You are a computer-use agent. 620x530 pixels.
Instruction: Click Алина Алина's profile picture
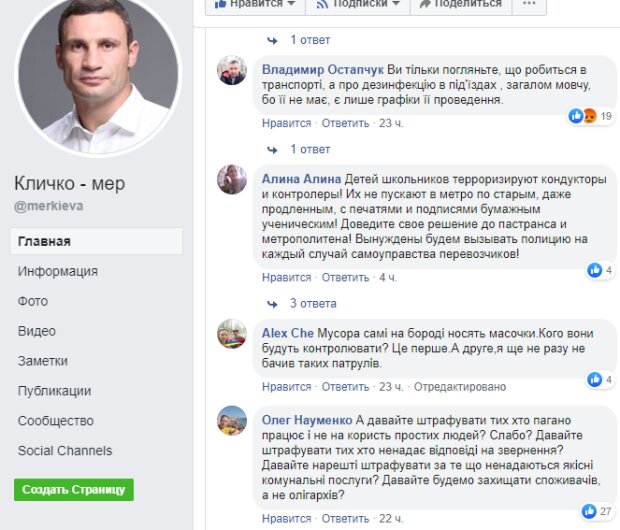pos(232,180)
